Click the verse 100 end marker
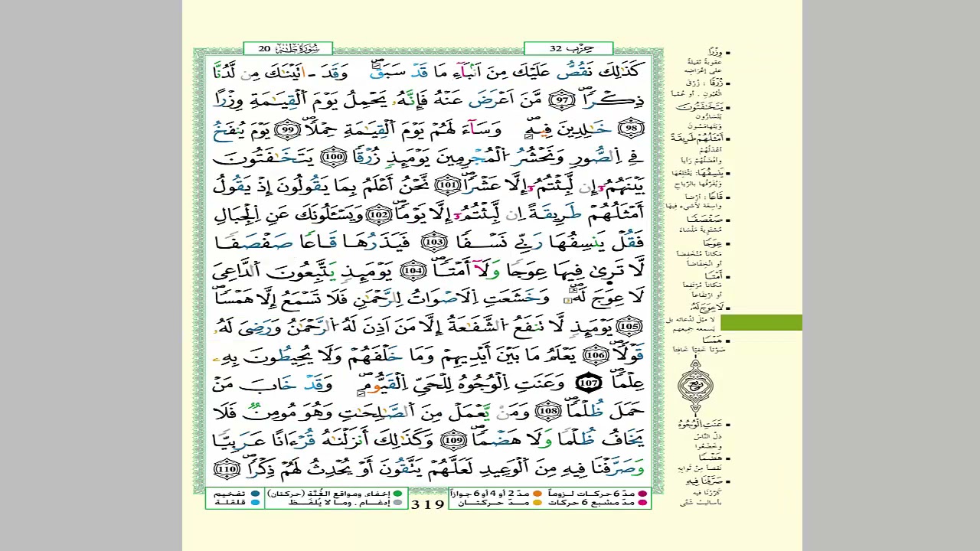 click(333, 157)
